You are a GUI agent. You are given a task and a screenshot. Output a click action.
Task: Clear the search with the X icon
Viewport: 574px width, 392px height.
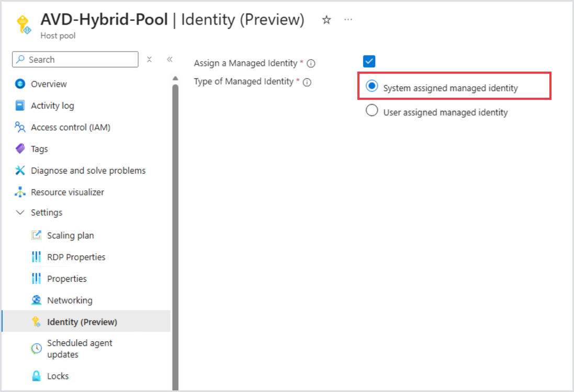[x=149, y=59]
